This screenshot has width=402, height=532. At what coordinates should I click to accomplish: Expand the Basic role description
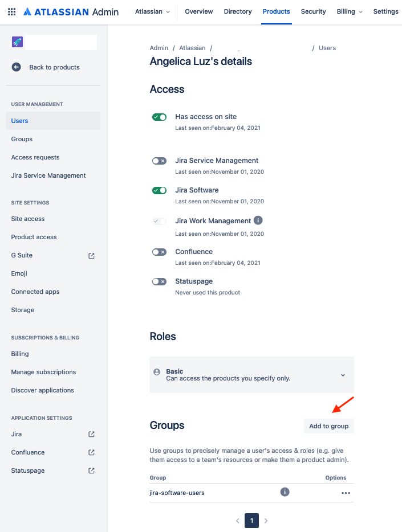point(343,375)
